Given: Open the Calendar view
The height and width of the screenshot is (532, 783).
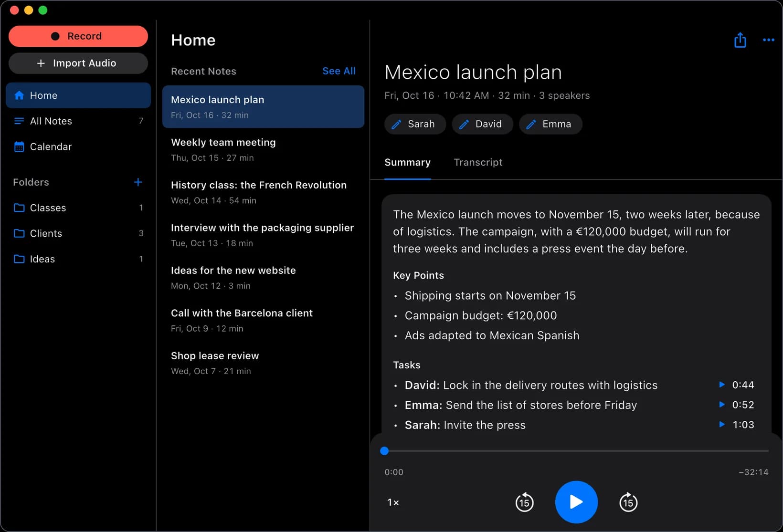Looking at the screenshot, I should pyautogui.click(x=78, y=147).
